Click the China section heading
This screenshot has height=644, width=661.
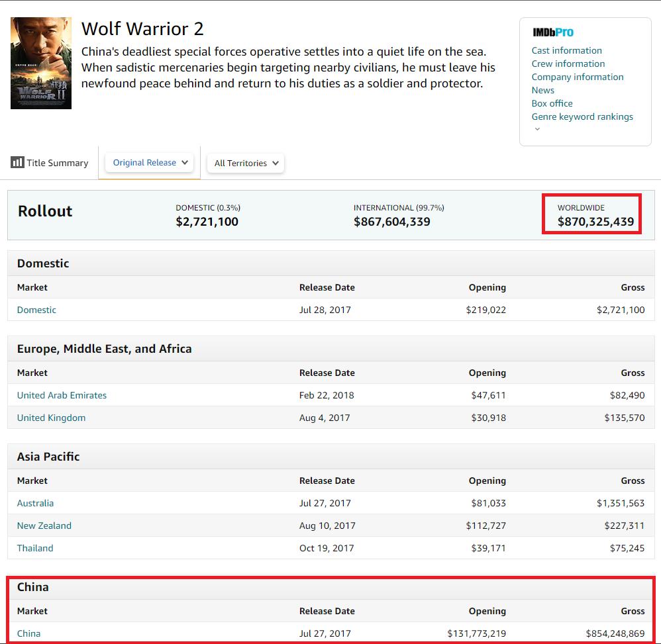(32, 587)
